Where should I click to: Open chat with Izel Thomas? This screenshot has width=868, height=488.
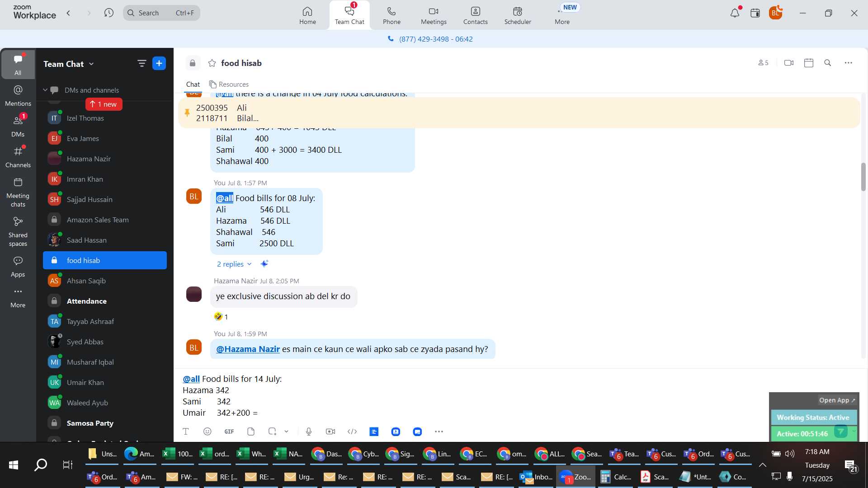click(x=104, y=118)
